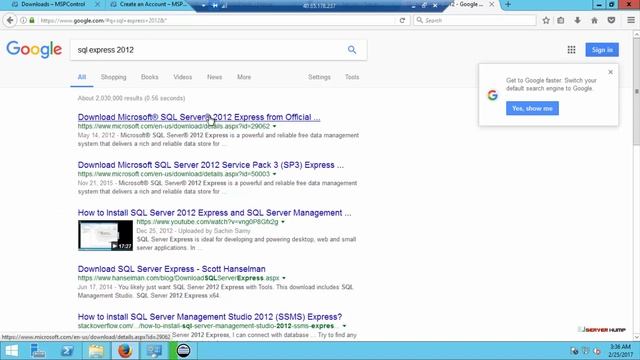Close the Google default search popup
Screen dimensions: 640x360
pos(610,72)
